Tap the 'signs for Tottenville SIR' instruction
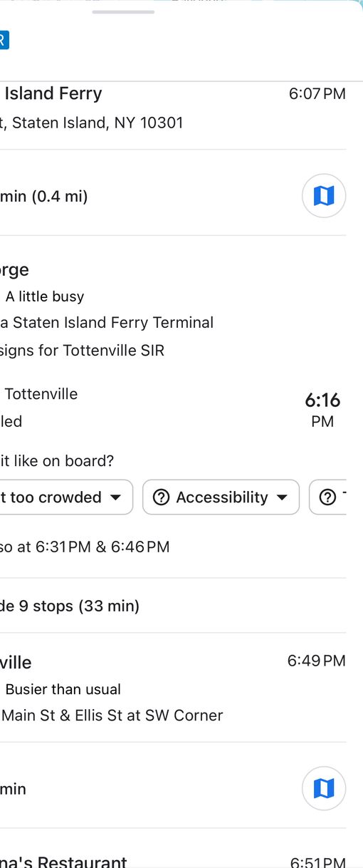 [82, 351]
